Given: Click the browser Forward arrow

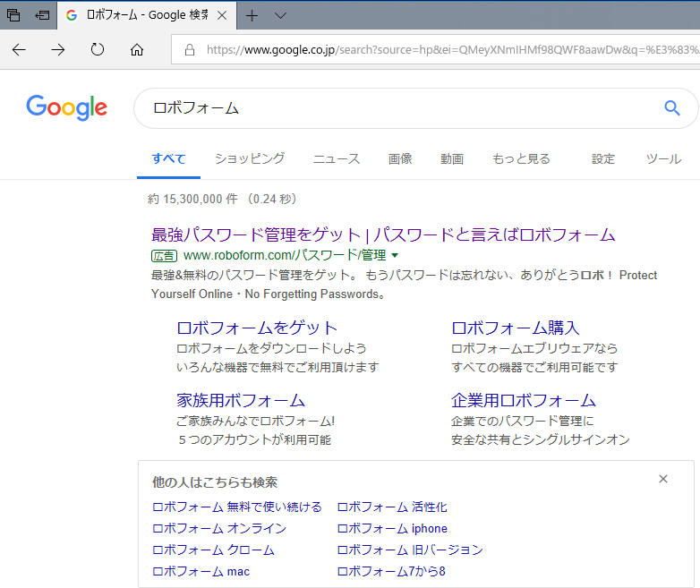Looking at the screenshot, I should click(58, 50).
